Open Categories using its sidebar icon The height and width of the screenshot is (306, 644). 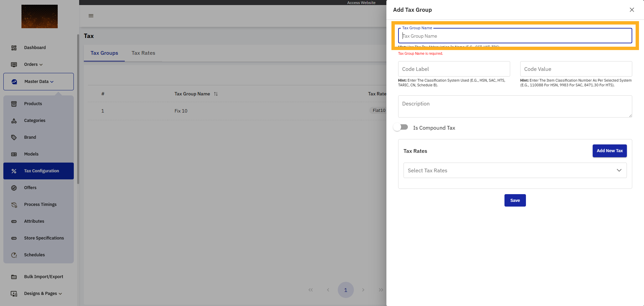click(14, 121)
